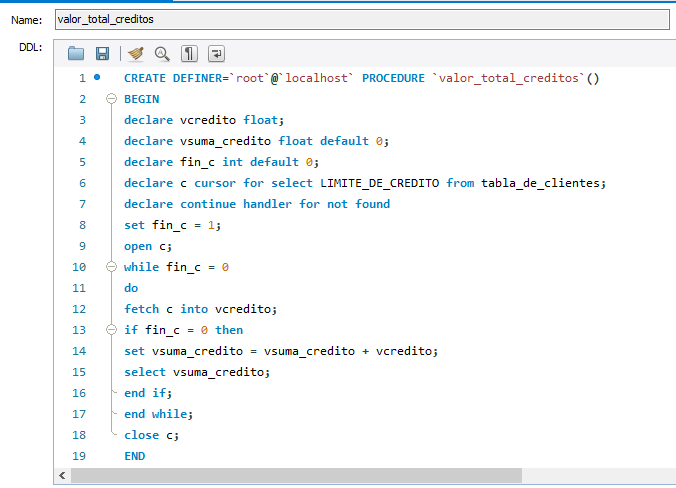Collapse the BEGIN block fold marker
Image resolution: width=676 pixels, height=488 pixels.
click(111, 99)
